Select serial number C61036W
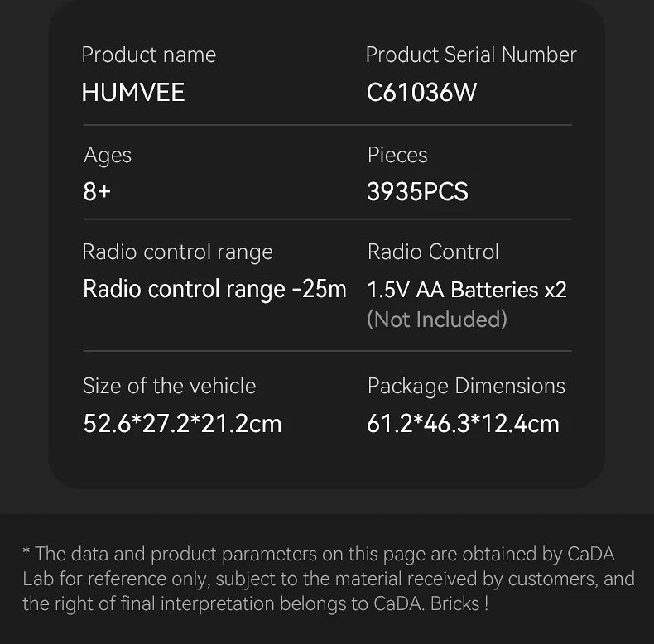This screenshot has height=644, width=654. click(421, 92)
